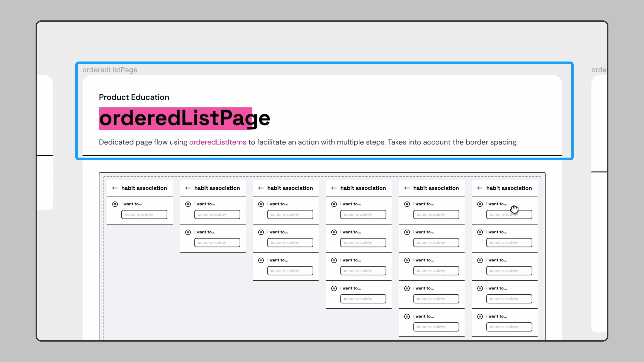Remove fourth item in fifth habit column
Screen dimensions: 644x362
(407, 289)
